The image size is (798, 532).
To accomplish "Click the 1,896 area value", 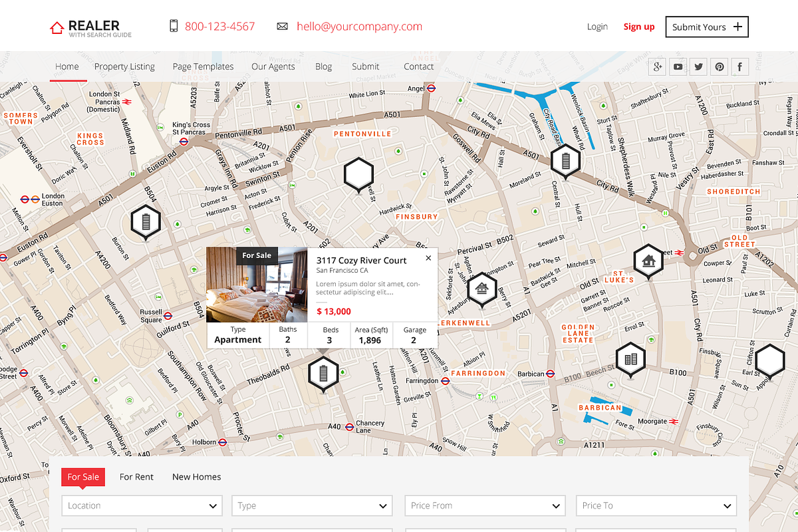I will coord(370,340).
